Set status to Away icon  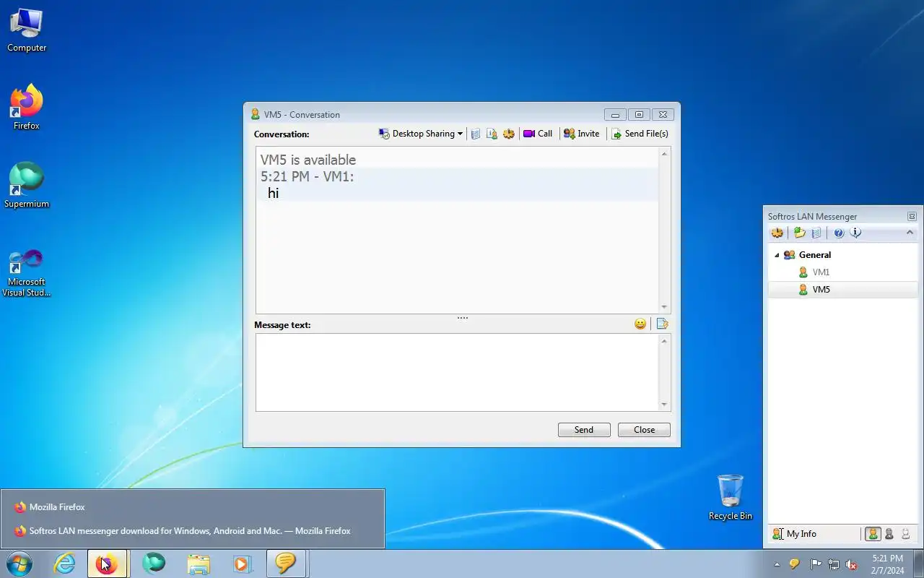coord(905,534)
